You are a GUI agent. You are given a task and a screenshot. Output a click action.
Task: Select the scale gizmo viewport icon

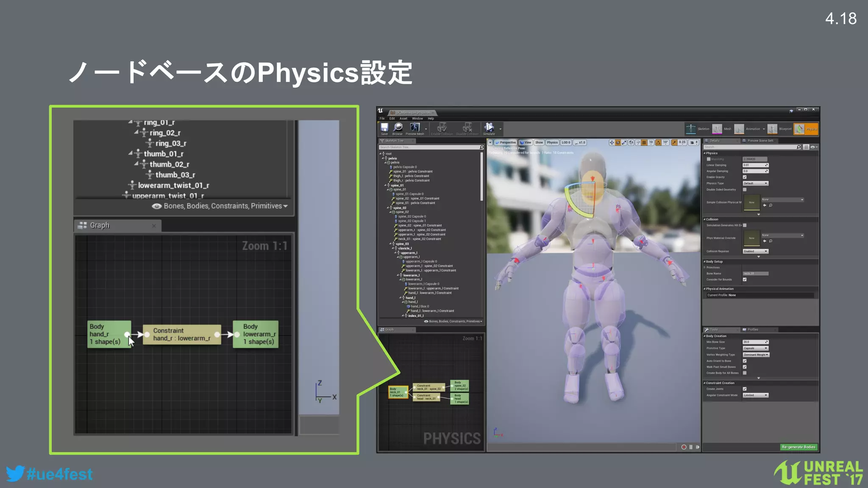tap(624, 143)
